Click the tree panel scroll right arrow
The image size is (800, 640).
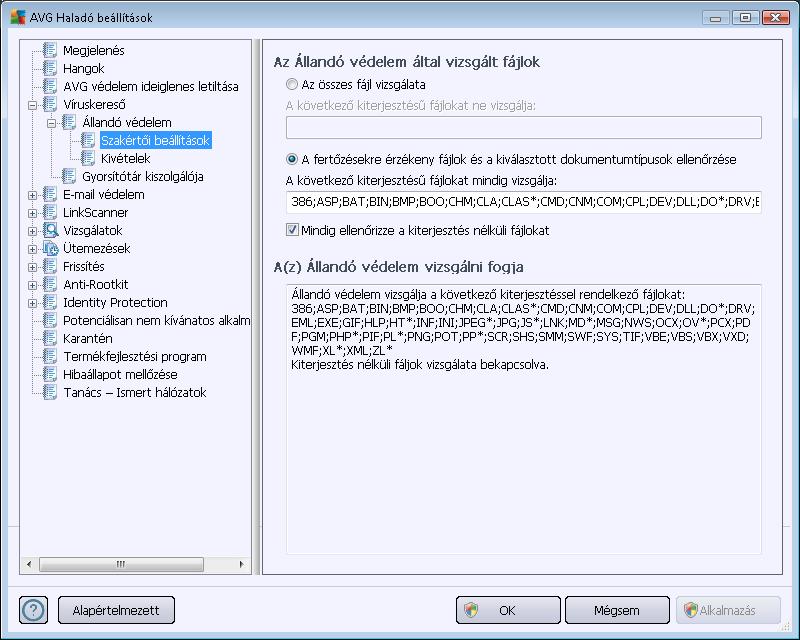point(241,564)
